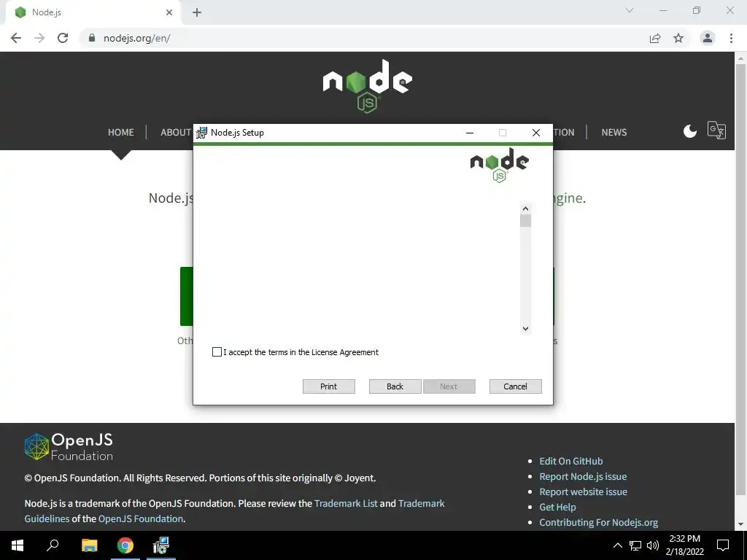747x560 pixels.
Task: Reload the nodejs.org page
Action: tap(63, 38)
